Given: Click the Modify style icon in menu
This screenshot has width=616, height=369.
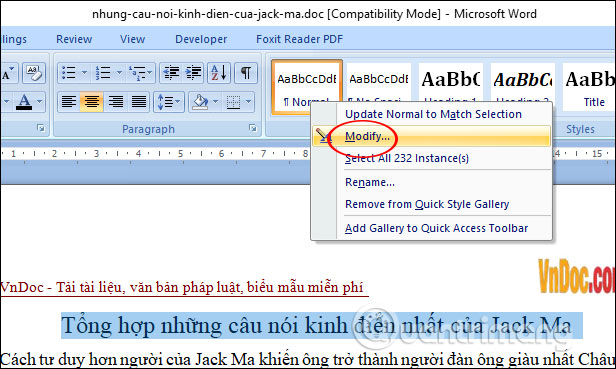Looking at the screenshot, I should coord(324,136).
